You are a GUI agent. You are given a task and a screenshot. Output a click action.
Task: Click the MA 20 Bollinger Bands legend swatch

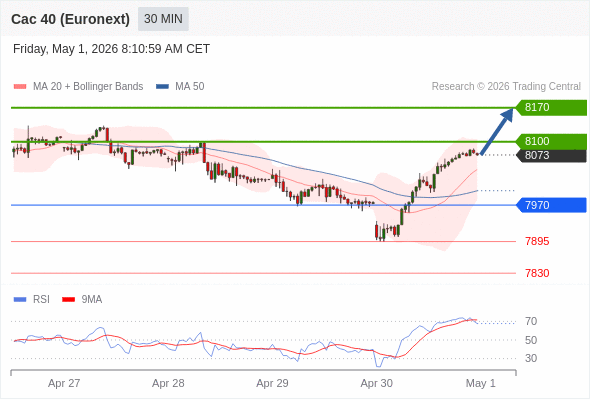click(x=20, y=87)
